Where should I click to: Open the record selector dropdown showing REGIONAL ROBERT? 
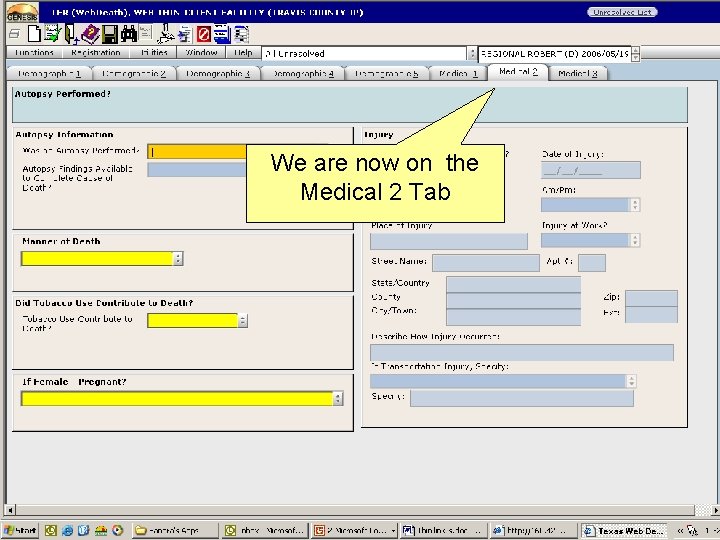click(x=636, y=54)
